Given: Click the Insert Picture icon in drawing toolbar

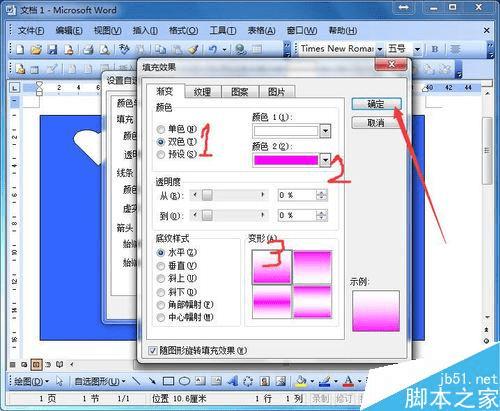Looking at the screenshot, I should [281, 381].
